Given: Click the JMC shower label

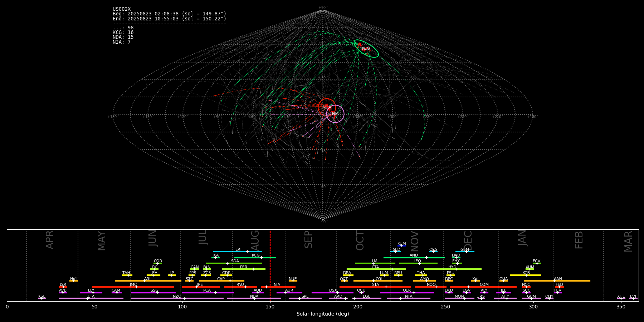Looking at the screenshot, I should [133, 285].
